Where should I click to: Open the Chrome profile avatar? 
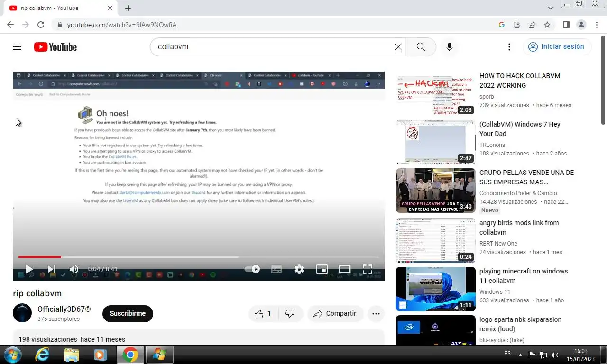pyautogui.click(x=581, y=25)
